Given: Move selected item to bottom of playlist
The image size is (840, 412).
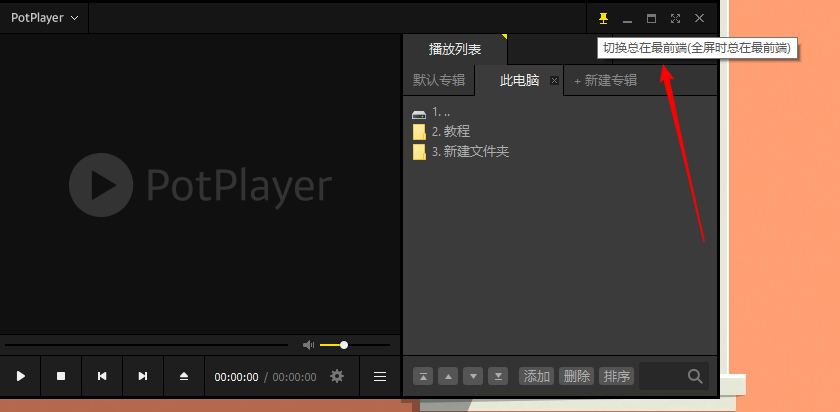Looking at the screenshot, I should (x=498, y=376).
